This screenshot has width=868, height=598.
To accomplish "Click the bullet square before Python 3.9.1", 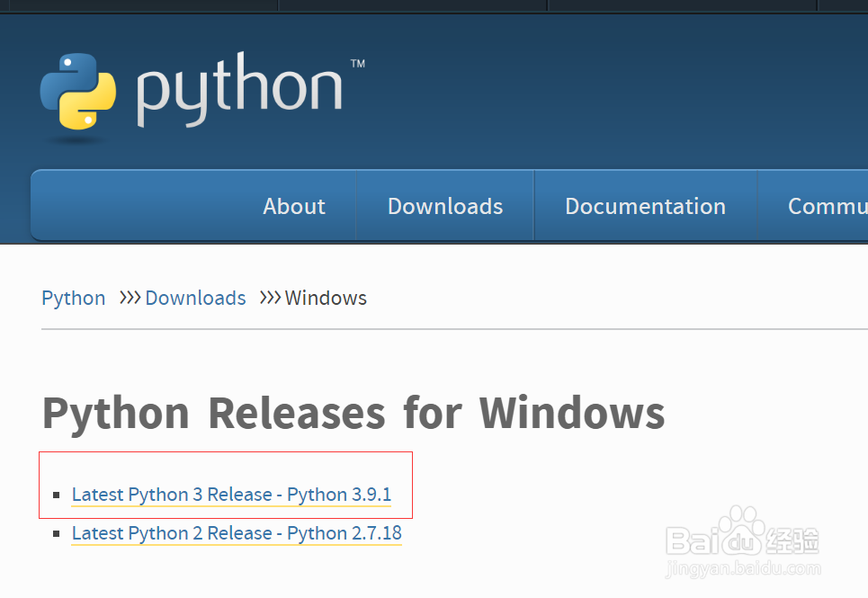I will (58, 495).
